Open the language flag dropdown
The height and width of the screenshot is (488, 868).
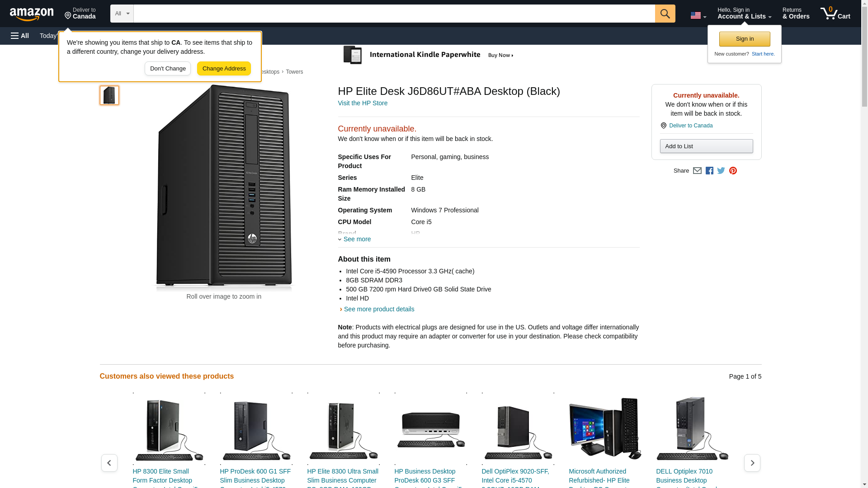pyautogui.click(x=698, y=15)
